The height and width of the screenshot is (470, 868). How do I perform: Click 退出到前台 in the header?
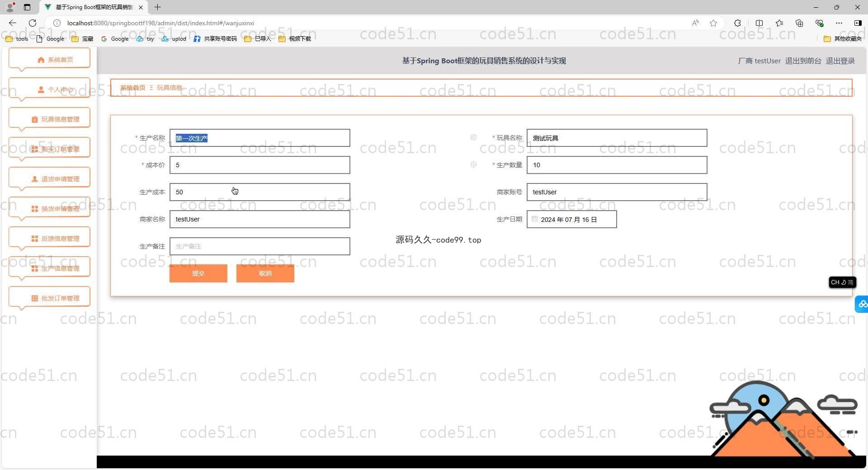click(x=803, y=61)
